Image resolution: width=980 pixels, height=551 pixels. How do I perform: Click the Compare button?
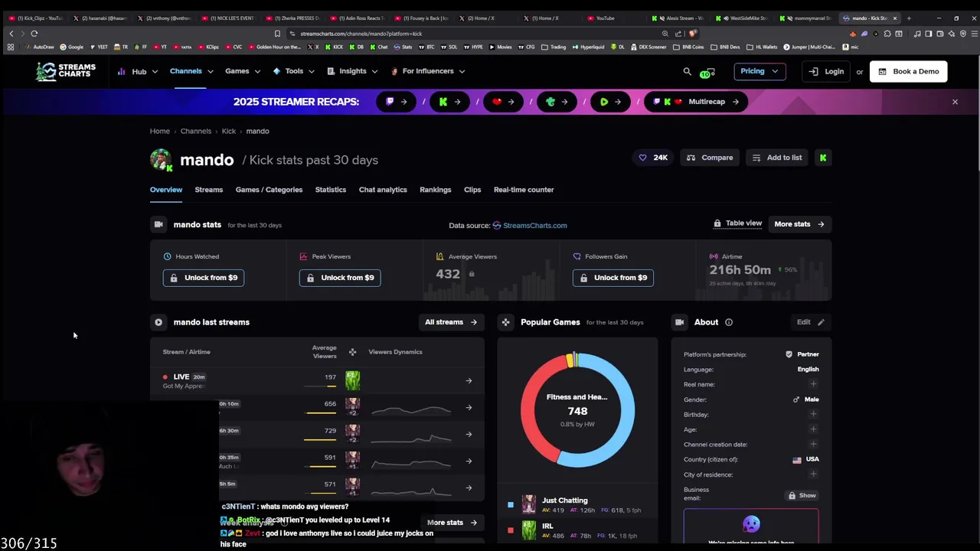710,158
